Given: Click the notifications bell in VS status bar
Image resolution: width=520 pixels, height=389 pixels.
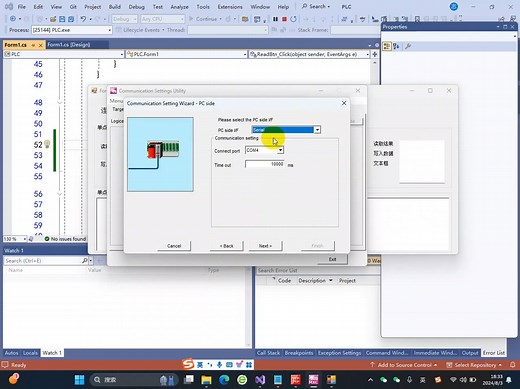Looking at the screenshot, I should point(513,365).
